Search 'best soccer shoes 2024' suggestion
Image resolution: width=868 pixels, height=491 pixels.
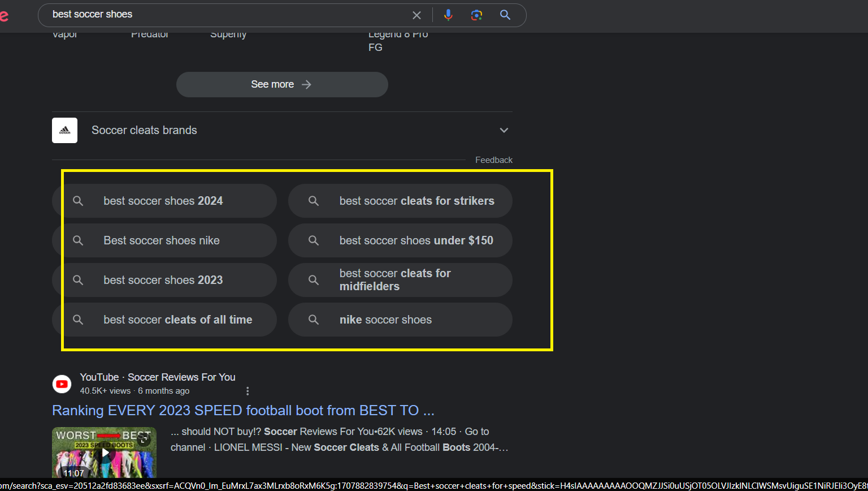164,201
